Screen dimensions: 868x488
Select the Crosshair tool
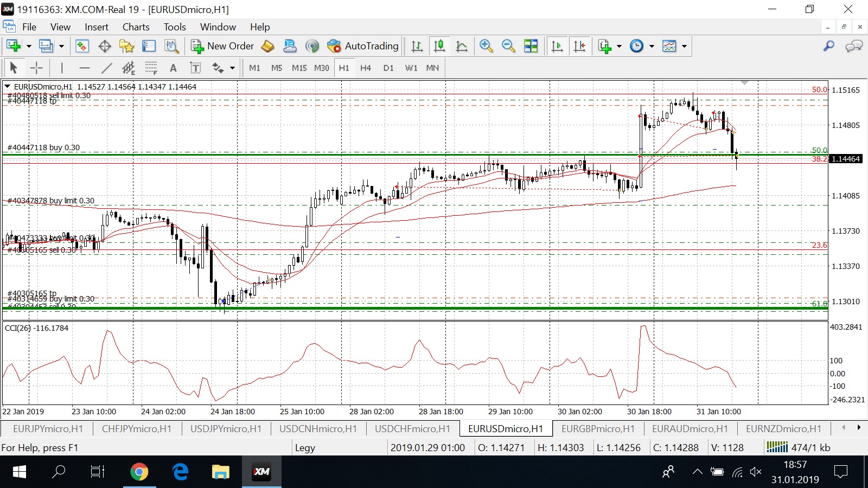(36, 68)
